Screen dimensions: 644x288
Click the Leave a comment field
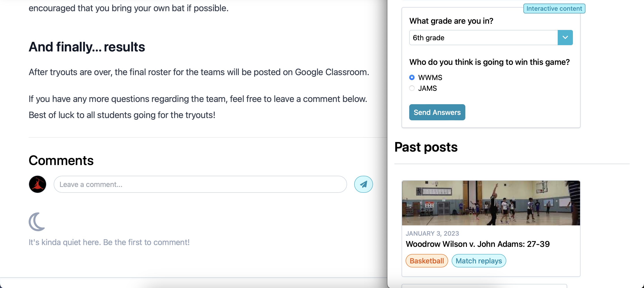click(200, 184)
